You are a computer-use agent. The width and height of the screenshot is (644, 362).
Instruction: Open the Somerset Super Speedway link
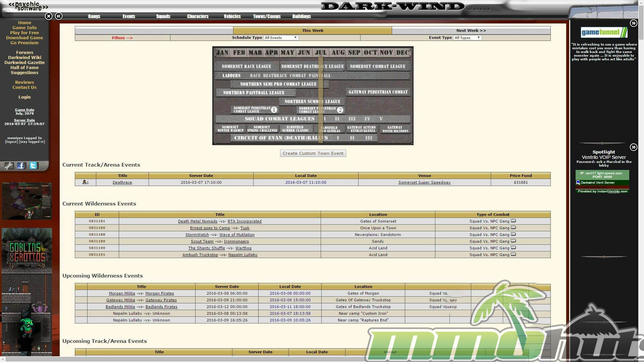tap(424, 182)
